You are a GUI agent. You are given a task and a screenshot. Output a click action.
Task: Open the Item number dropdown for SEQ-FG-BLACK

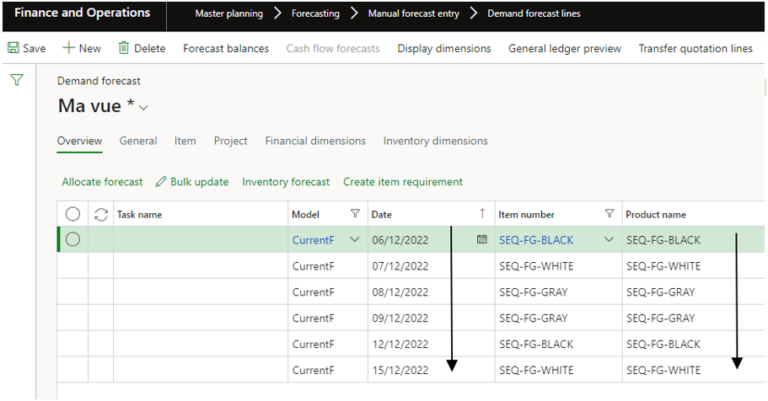[x=608, y=240]
